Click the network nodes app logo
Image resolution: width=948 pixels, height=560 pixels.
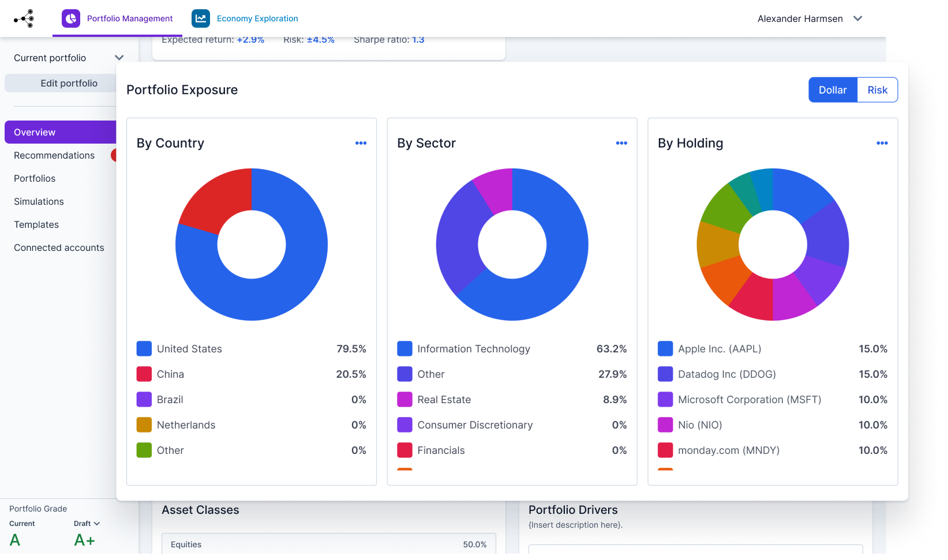[24, 18]
